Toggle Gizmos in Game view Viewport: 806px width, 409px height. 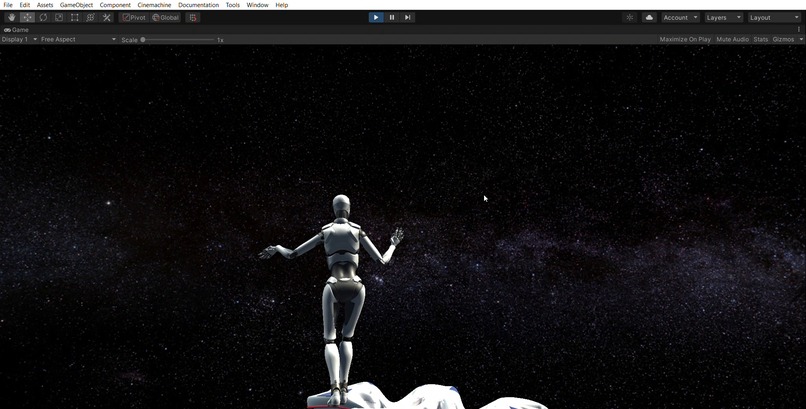click(783, 40)
